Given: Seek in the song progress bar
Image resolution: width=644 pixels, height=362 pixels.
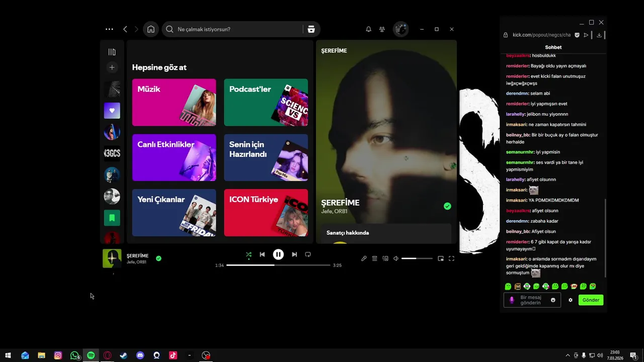Looking at the screenshot, I should pyautogui.click(x=278, y=265).
